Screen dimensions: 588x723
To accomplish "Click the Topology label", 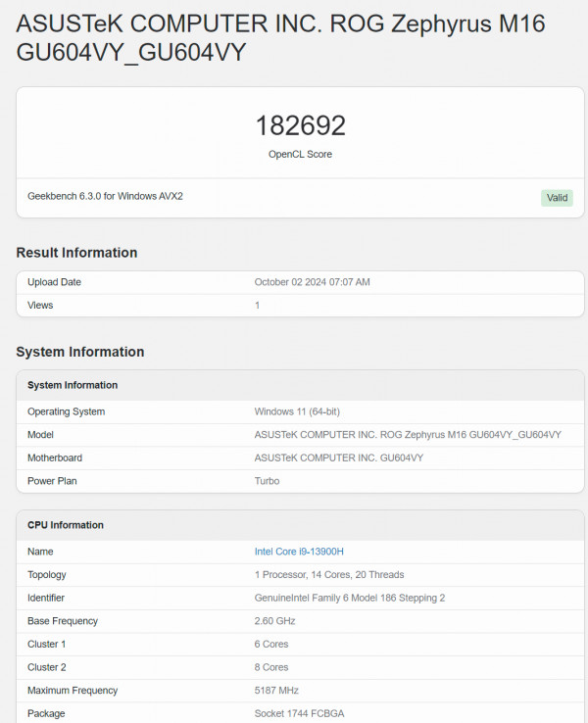I will (47, 574).
